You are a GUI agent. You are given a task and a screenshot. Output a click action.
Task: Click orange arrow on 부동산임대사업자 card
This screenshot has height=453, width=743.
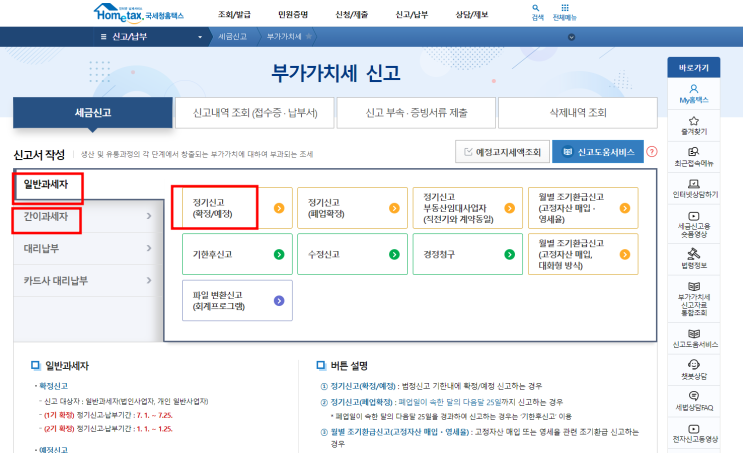(509, 208)
